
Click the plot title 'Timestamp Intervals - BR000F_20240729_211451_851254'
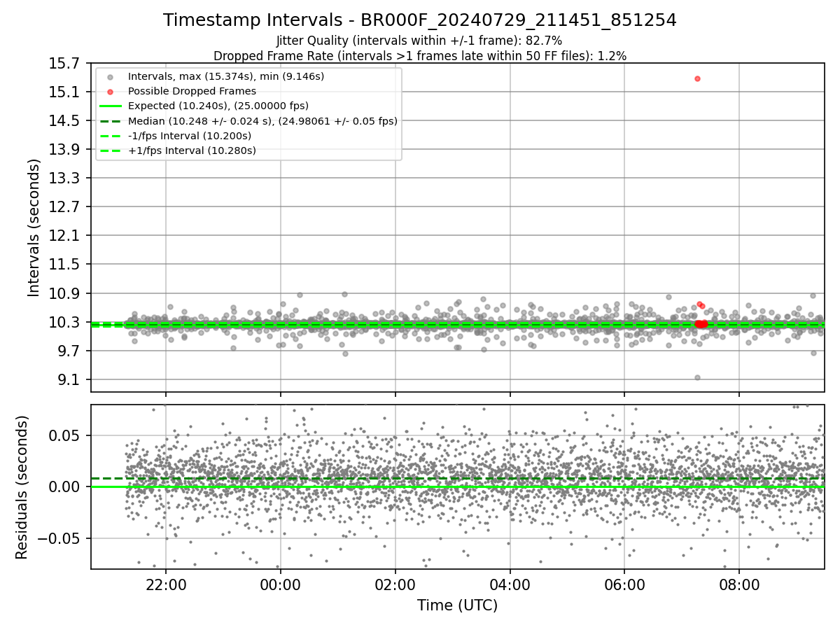pyautogui.click(x=420, y=20)
